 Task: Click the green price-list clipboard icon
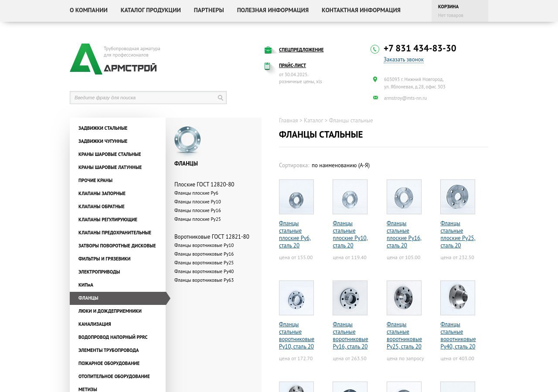(267, 66)
